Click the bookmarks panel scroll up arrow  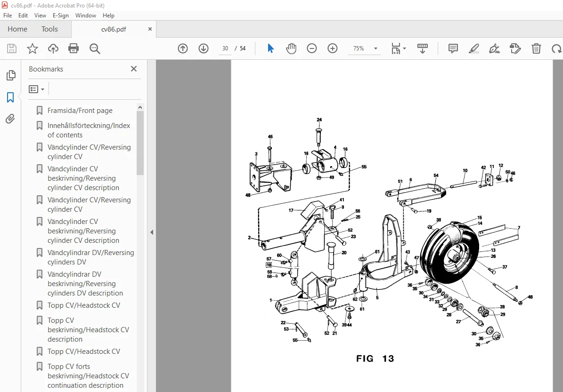click(140, 107)
